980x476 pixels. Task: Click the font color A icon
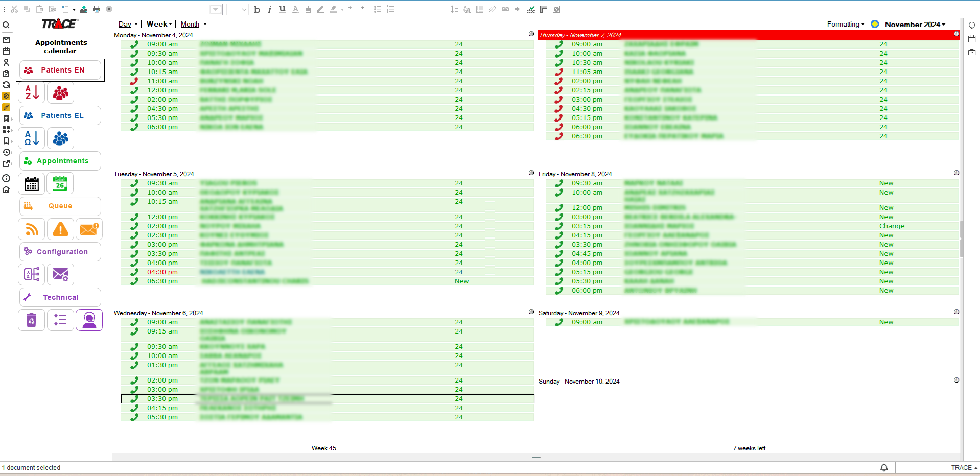click(x=295, y=9)
